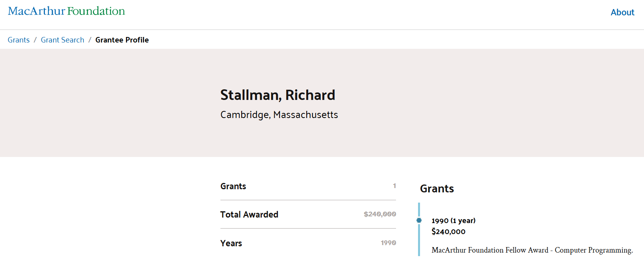Open the Grant Search breadcrumb link
The image size is (644, 275).
tap(63, 40)
